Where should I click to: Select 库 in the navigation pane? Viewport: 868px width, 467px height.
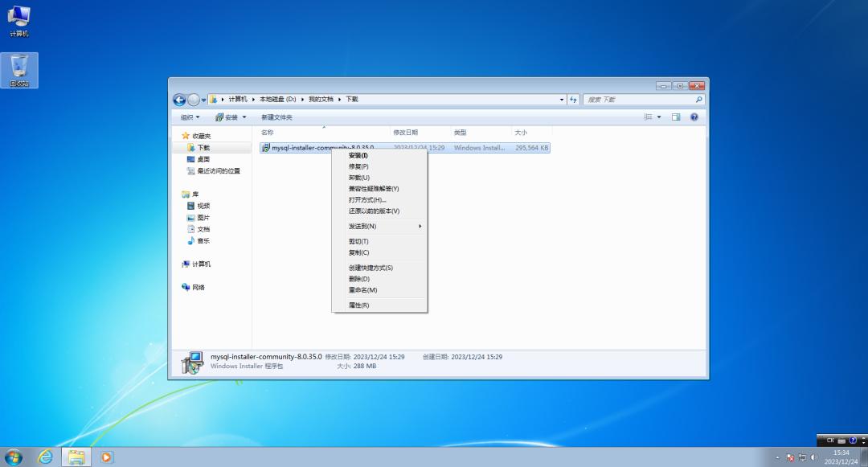[190, 195]
